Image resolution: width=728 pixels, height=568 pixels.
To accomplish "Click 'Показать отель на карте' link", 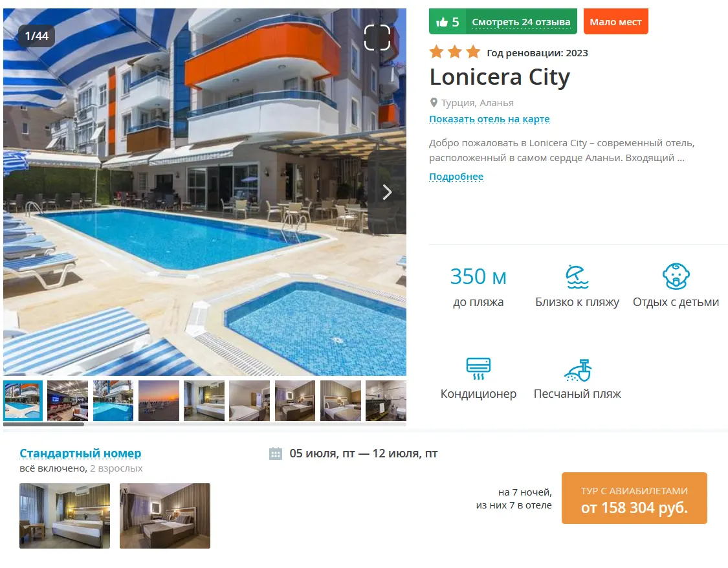I will click(x=489, y=119).
